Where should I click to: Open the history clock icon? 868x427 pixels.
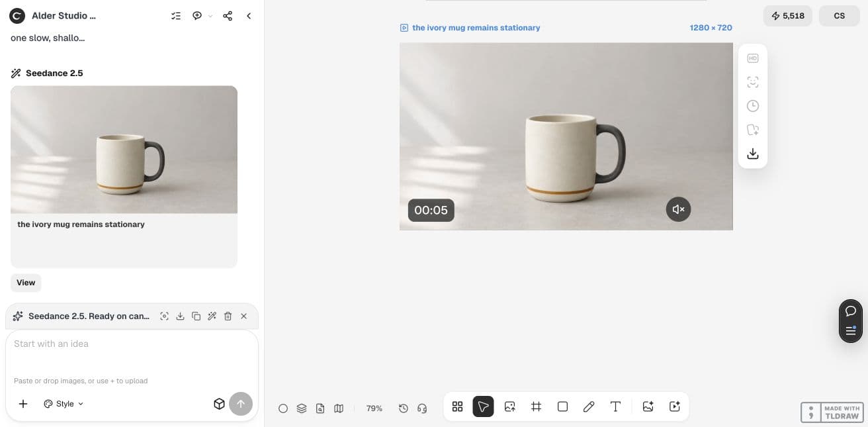click(404, 408)
